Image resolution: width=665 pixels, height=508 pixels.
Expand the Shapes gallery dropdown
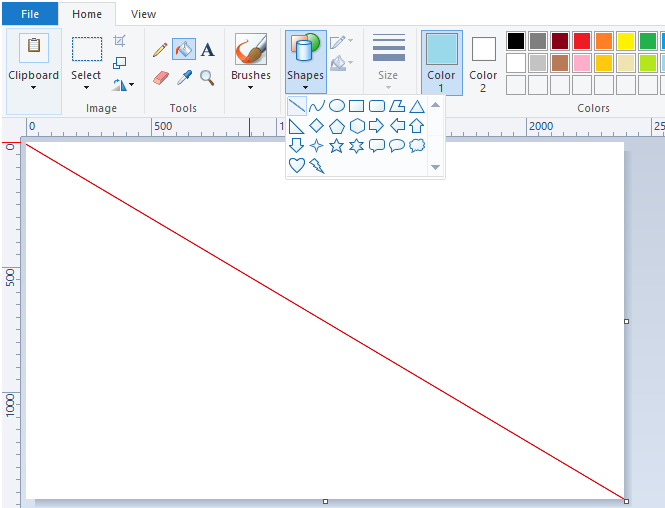click(305, 88)
